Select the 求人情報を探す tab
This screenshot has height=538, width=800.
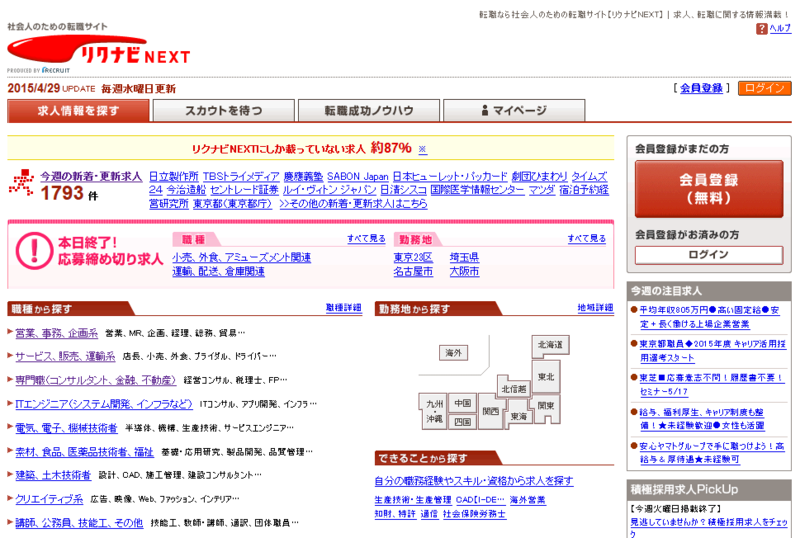pos(78,111)
